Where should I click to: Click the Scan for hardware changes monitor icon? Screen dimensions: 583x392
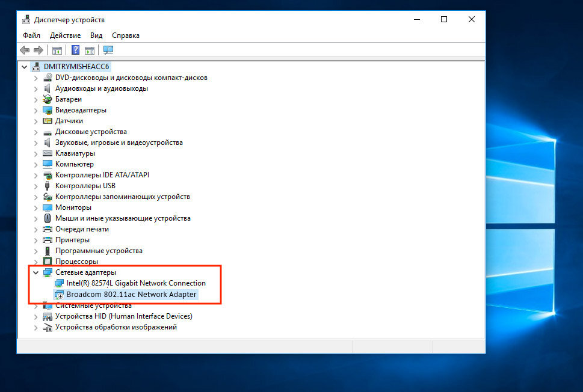(108, 50)
